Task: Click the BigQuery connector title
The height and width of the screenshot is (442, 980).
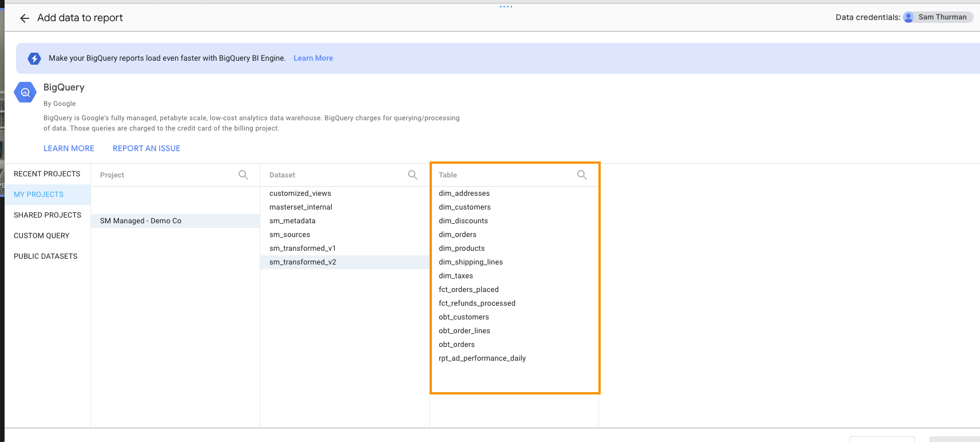Action: coord(64,88)
